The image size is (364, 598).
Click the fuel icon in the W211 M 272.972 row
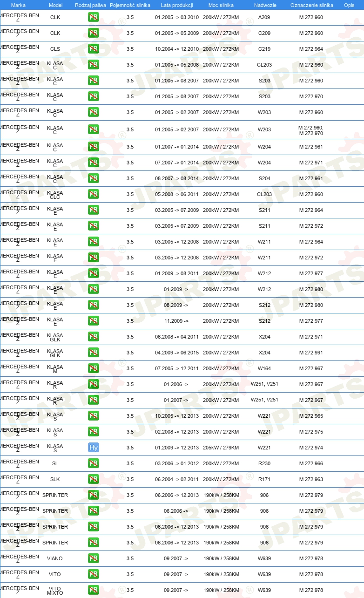pos(93,258)
